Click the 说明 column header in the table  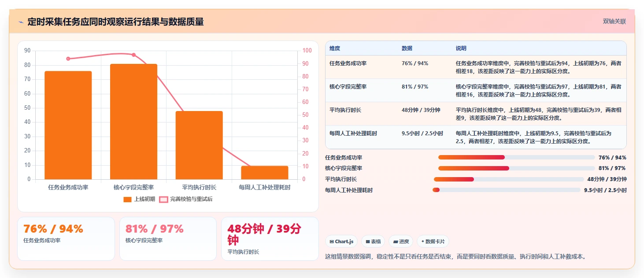[461, 48]
